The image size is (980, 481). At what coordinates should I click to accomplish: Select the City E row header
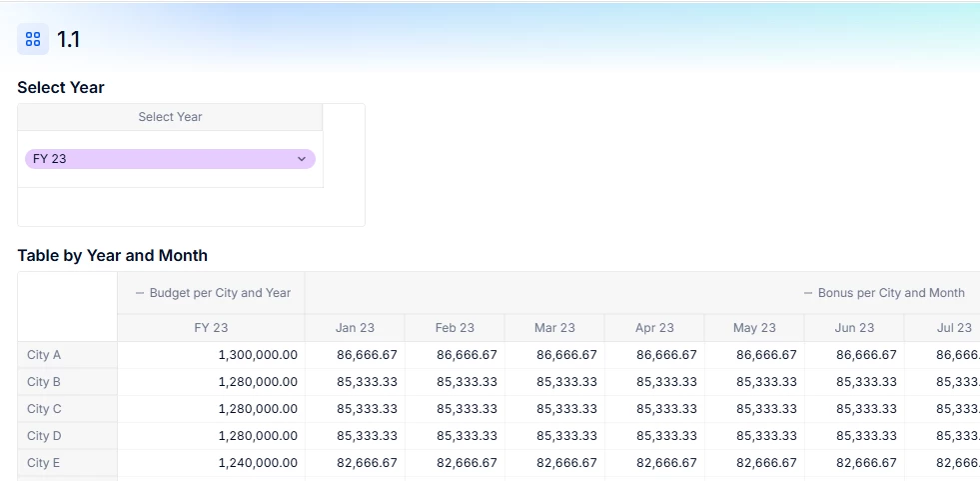(x=44, y=463)
